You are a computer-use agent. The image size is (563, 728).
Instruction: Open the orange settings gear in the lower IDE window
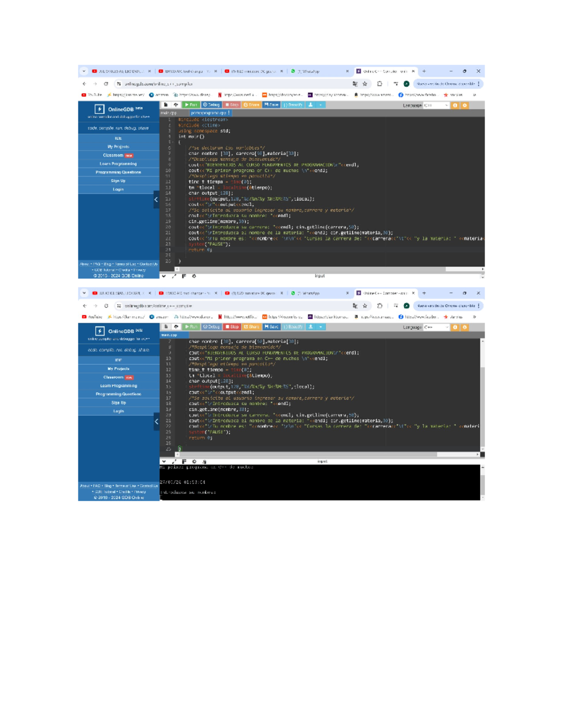465,327
